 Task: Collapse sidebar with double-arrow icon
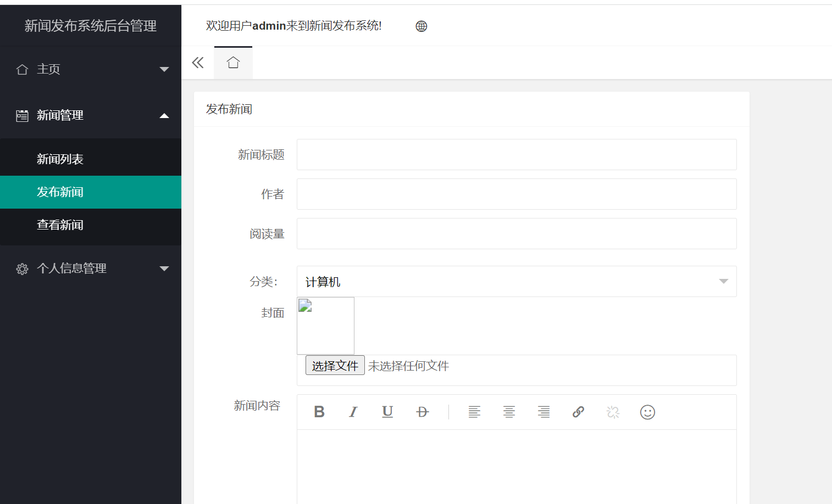[x=198, y=63]
